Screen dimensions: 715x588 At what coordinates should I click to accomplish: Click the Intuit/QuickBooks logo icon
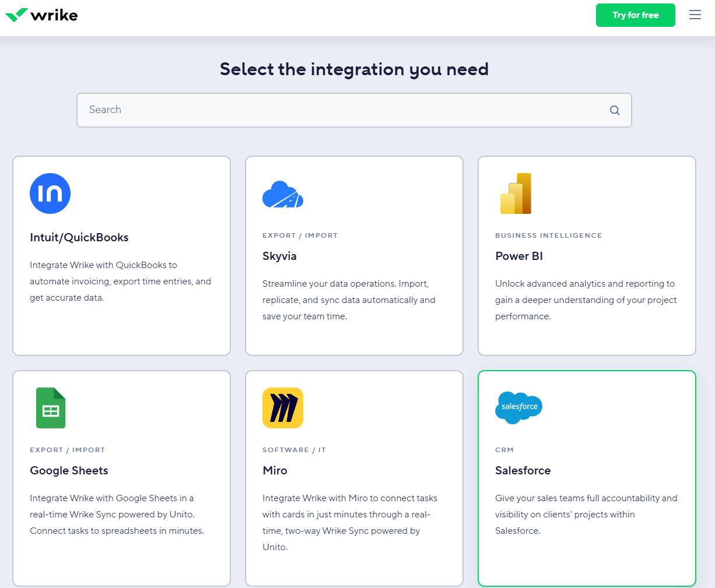50,193
